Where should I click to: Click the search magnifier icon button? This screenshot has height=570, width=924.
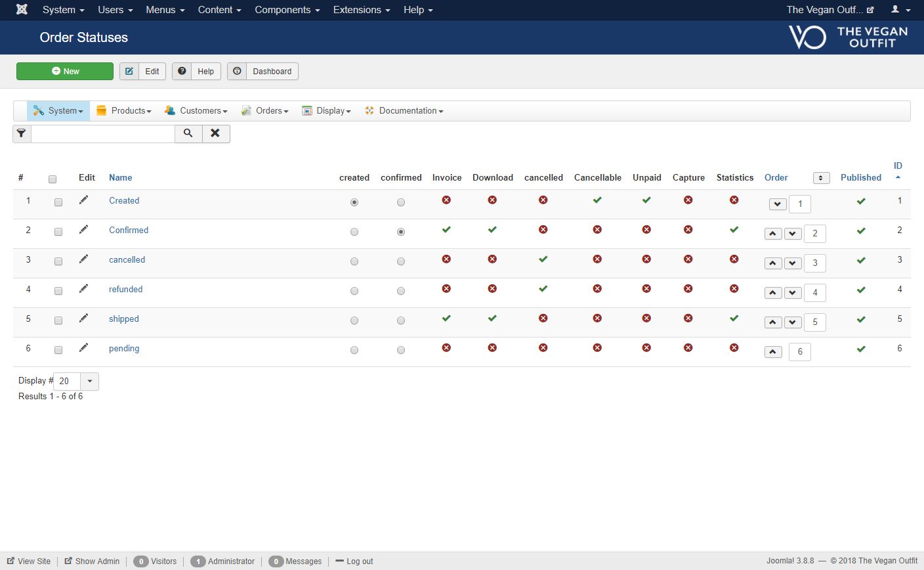pos(188,133)
